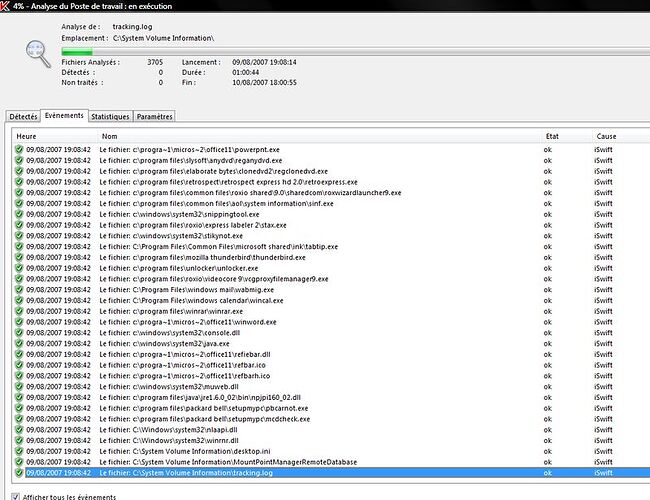Click green status icon for java.exe row
The height and width of the screenshot is (500, 650).
[x=19, y=342]
